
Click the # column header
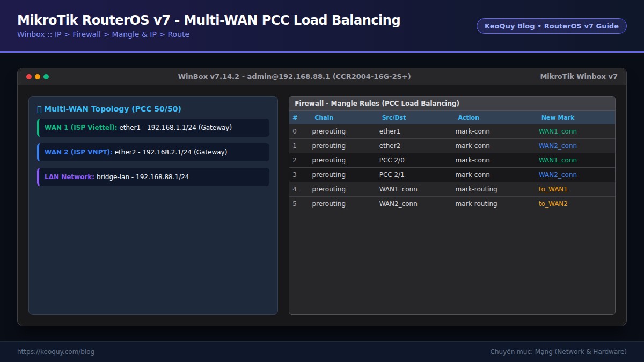pyautogui.click(x=295, y=117)
